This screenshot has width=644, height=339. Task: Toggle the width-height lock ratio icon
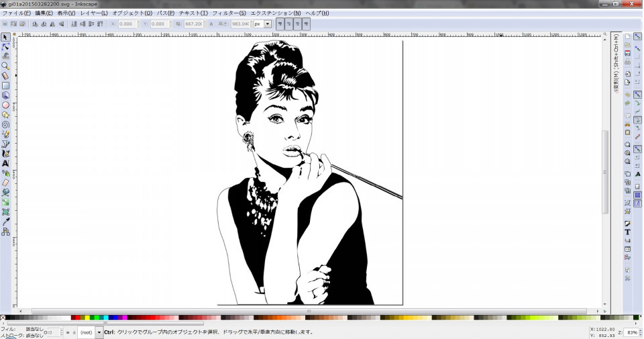(211, 24)
